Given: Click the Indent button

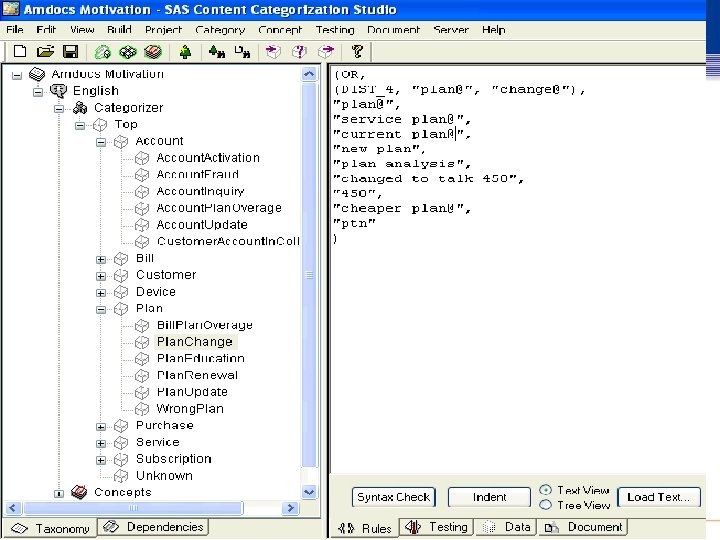Looking at the screenshot, I should [489, 497].
